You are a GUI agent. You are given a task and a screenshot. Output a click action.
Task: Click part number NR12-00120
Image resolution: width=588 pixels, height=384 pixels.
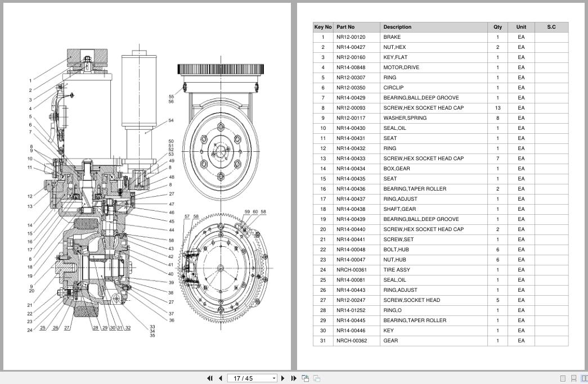tap(351, 37)
